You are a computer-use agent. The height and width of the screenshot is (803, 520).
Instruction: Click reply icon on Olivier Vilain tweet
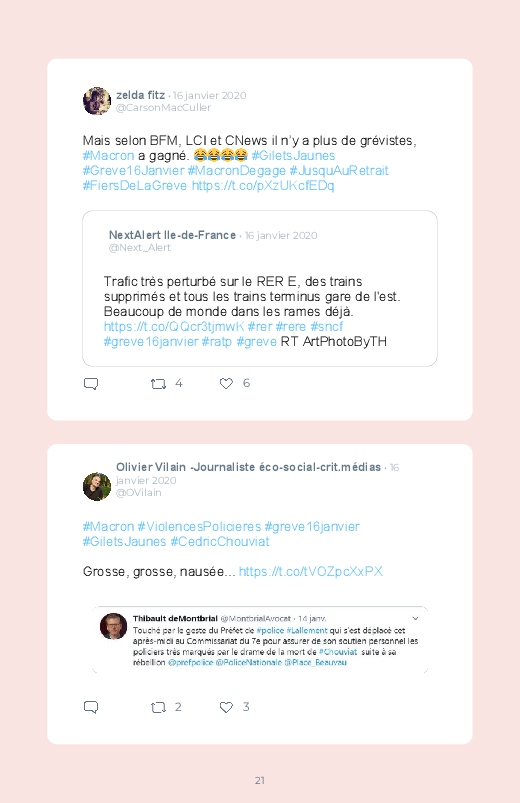pyautogui.click(x=91, y=707)
